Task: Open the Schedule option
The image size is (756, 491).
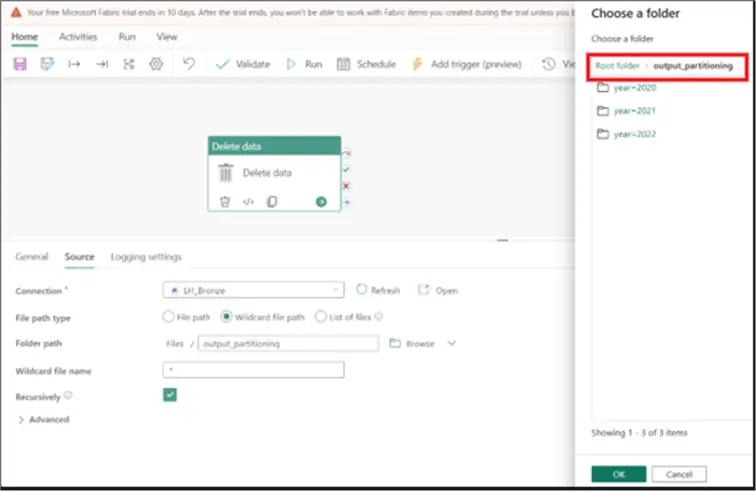Action: pyautogui.click(x=366, y=64)
